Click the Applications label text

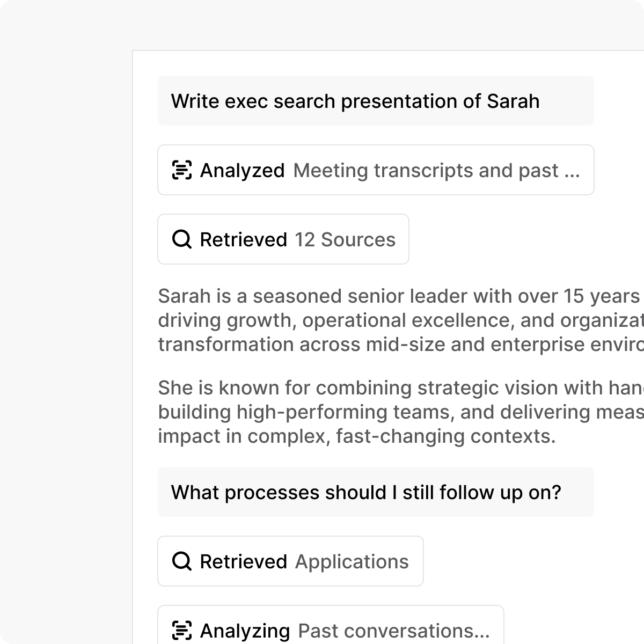[352, 561]
